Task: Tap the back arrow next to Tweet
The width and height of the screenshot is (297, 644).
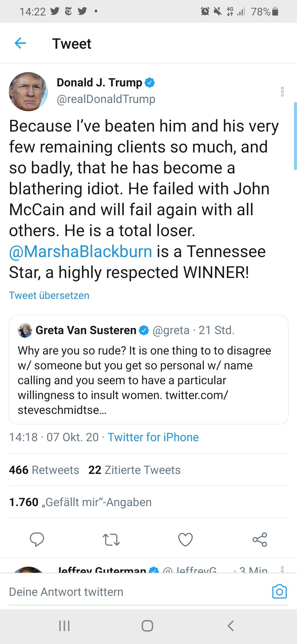Action: tap(20, 43)
